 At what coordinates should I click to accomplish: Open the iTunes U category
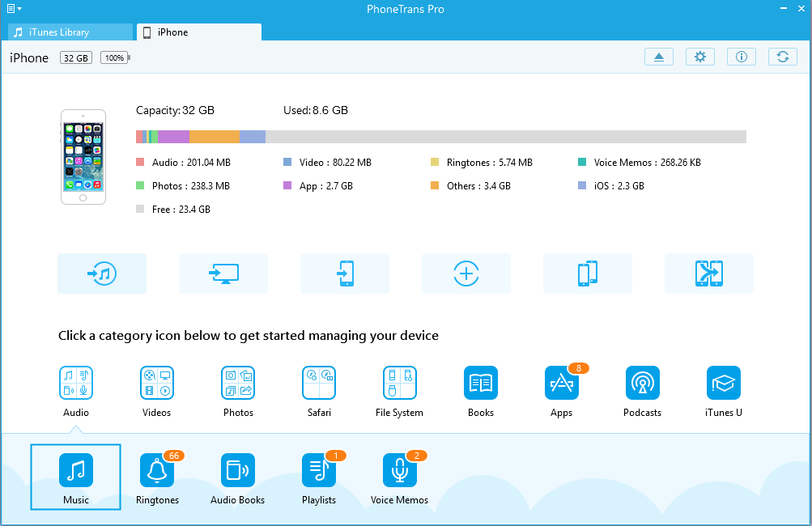pyautogui.click(x=724, y=383)
